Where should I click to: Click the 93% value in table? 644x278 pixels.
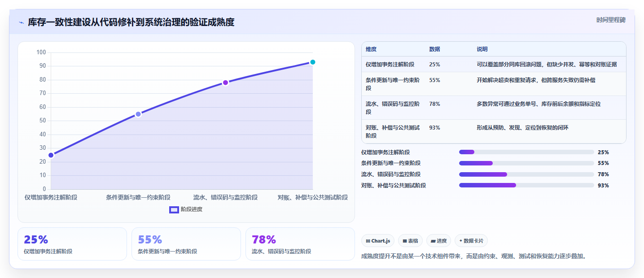click(x=434, y=128)
